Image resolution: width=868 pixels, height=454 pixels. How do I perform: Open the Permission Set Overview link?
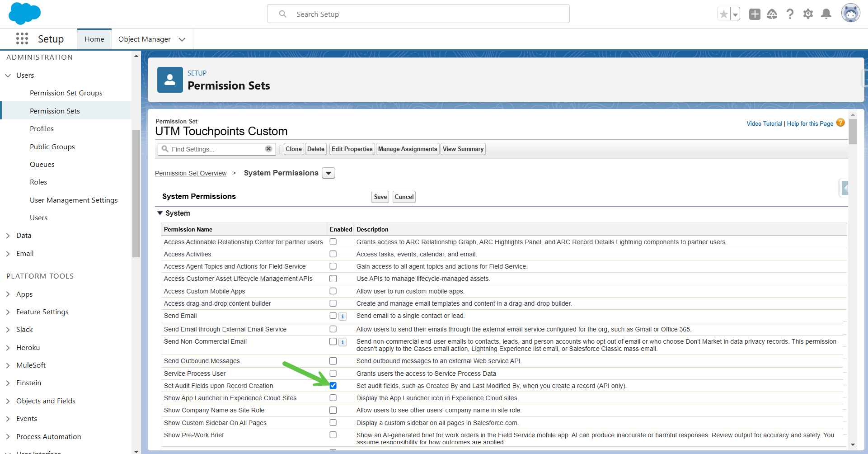click(x=191, y=173)
